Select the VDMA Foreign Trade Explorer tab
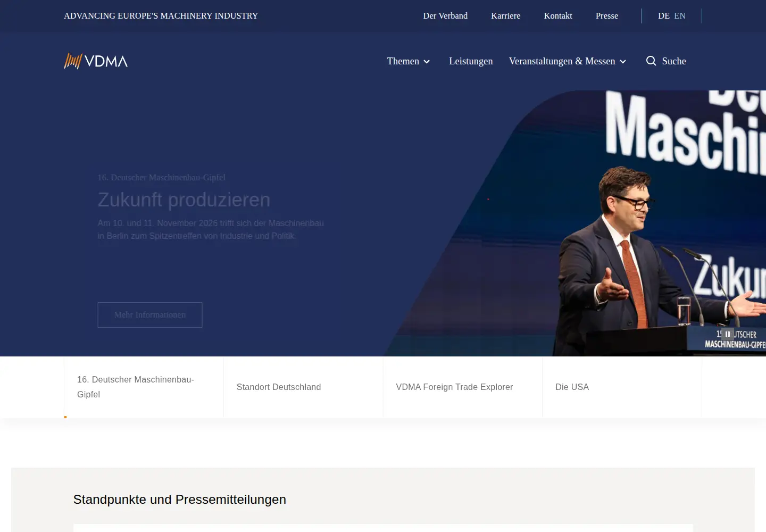This screenshot has height=532, width=766. [x=463, y=387]
